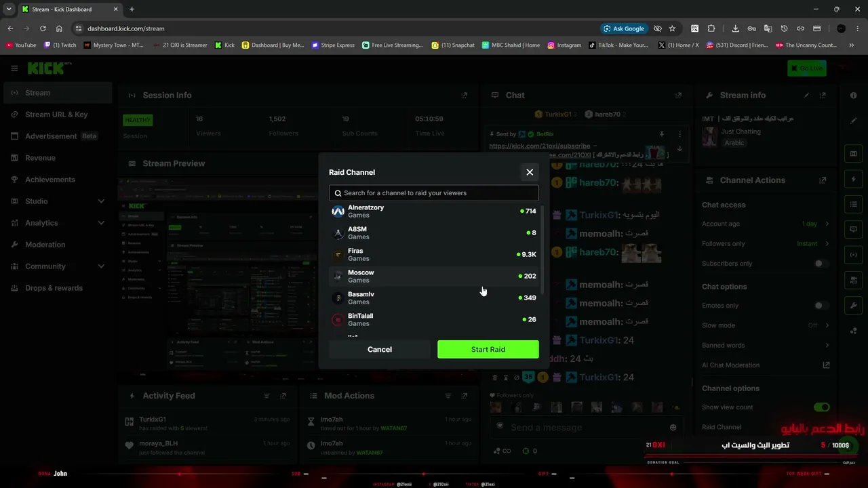The width and height of the screenshot is (868, 488).
Task: Pop out the Stream info panel
Action: coord(823,96)
